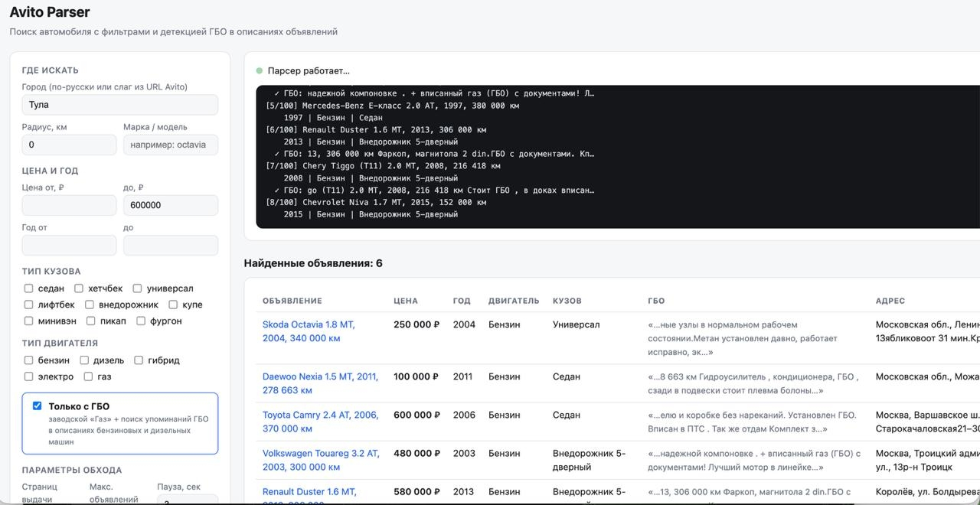980x505 pixels.
Task: Uncheck the Только с ГБО checkbox
Action: tap(37, 406)
